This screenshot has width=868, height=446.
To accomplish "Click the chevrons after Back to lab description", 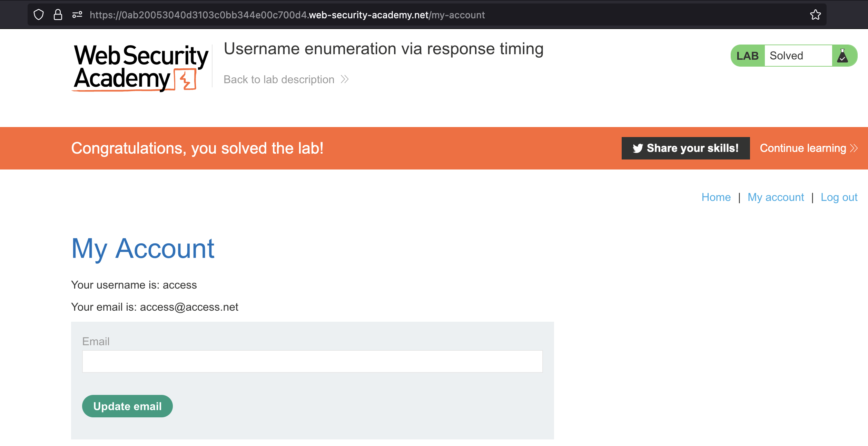I will point(345,80).
